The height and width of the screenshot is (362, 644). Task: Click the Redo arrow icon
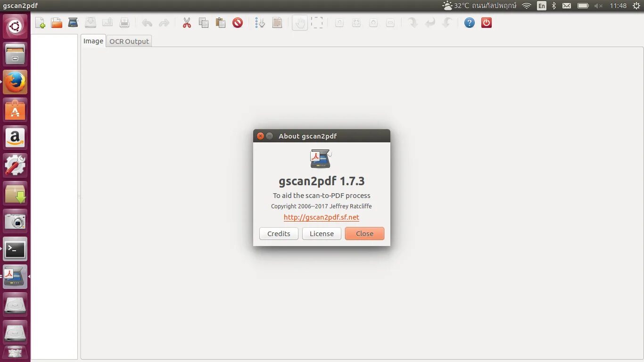pyautogui.click(x=164, y=23)
